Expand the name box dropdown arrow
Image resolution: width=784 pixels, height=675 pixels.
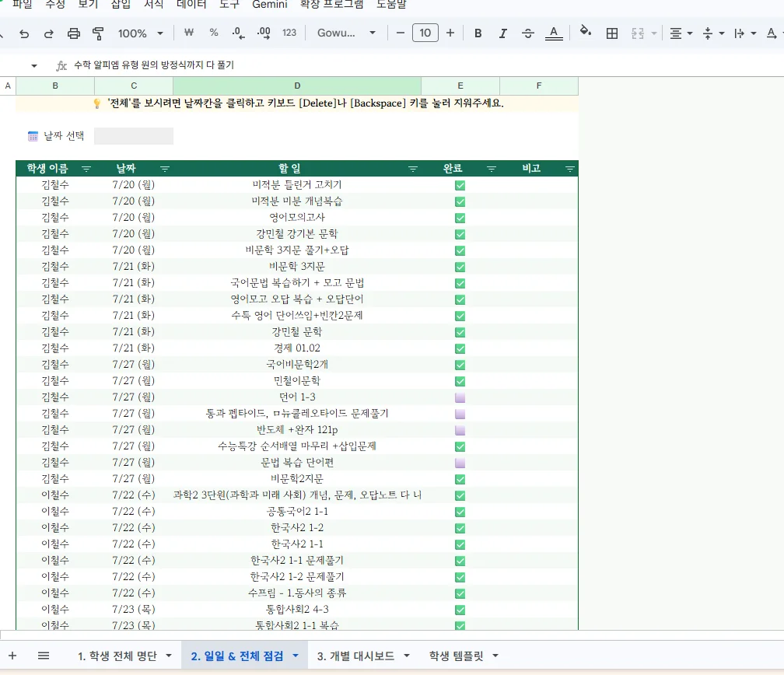(34, 65)
